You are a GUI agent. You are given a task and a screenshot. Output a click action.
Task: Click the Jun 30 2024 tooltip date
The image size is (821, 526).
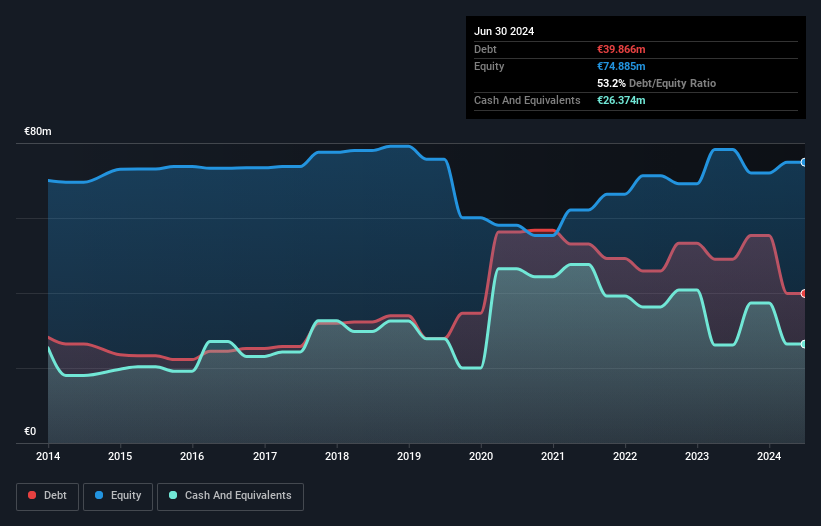tap(504, 31)
